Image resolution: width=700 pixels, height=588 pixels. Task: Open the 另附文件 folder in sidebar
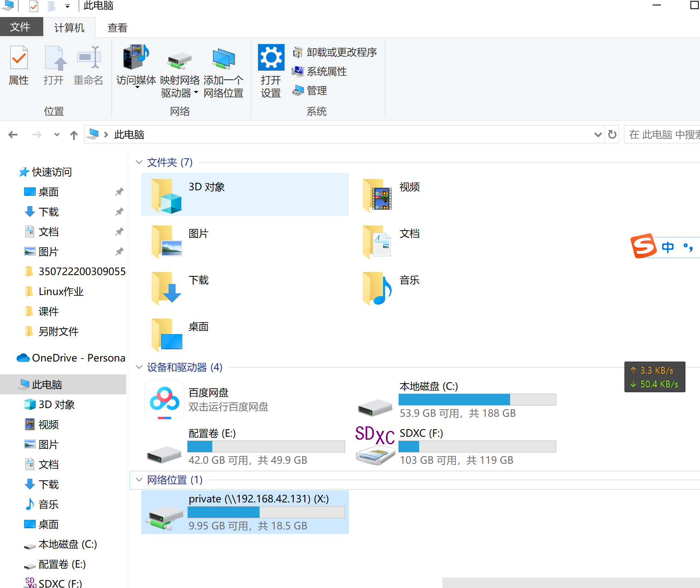(59, 332)
